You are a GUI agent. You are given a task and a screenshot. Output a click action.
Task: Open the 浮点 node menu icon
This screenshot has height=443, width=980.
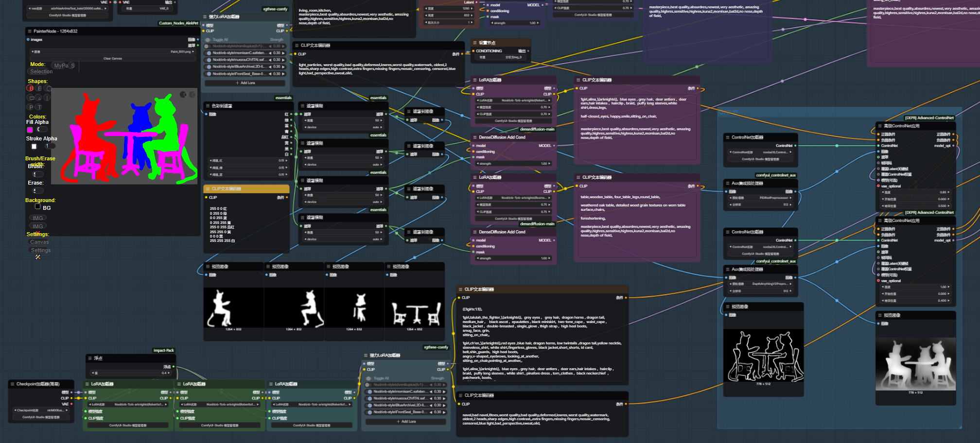click(90, 358)
